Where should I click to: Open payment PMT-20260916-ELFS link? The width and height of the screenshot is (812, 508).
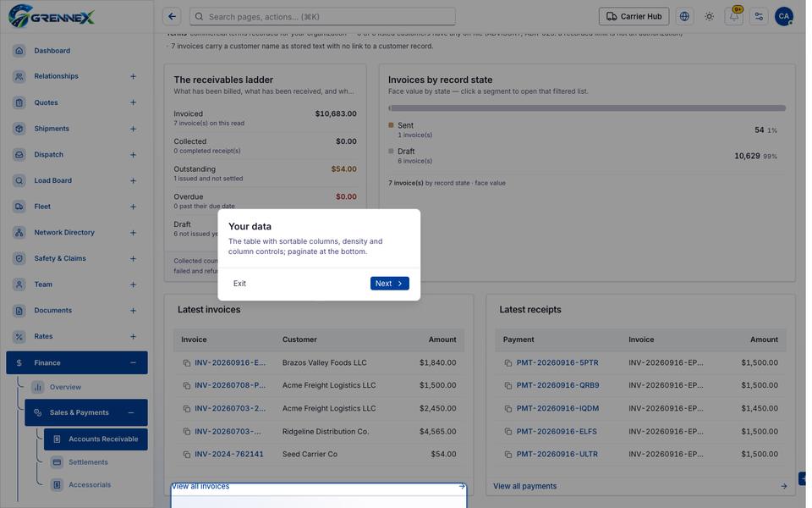pyautogui.click(x=557, y=431)
